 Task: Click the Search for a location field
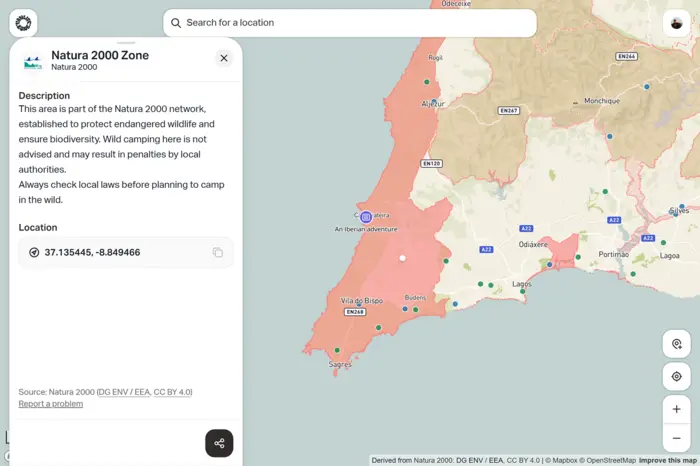[x=350, y=23]
